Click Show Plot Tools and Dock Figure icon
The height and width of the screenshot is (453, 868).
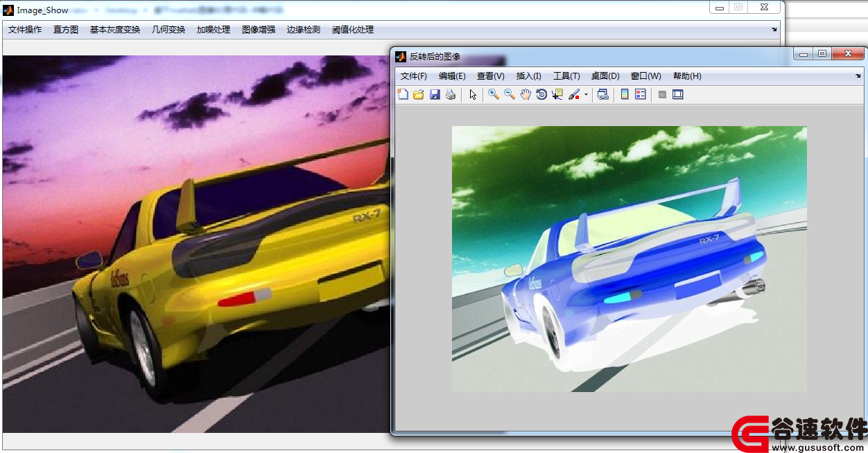pos(678,94)
